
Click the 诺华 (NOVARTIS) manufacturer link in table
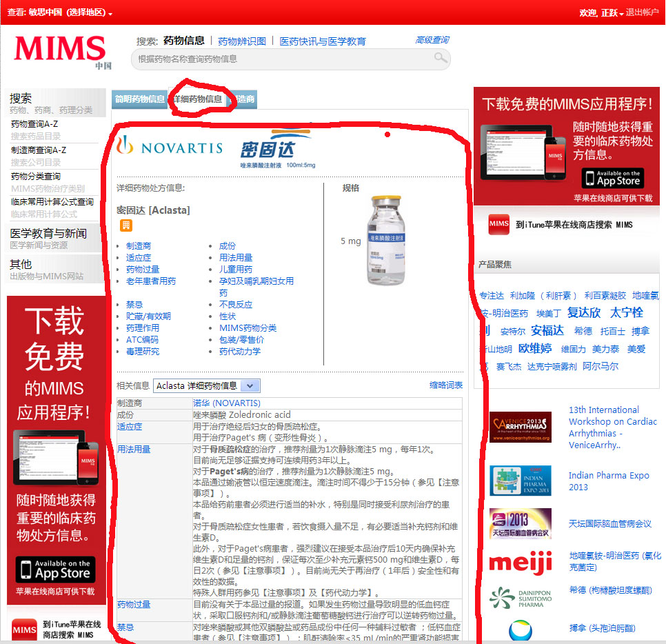click(226, 403)
